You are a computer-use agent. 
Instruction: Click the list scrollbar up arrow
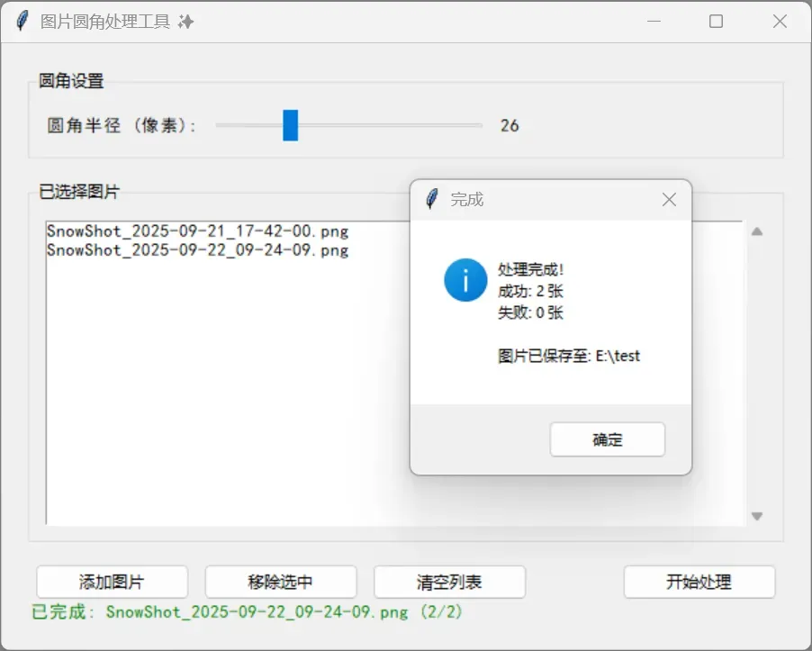pos(757,231)
